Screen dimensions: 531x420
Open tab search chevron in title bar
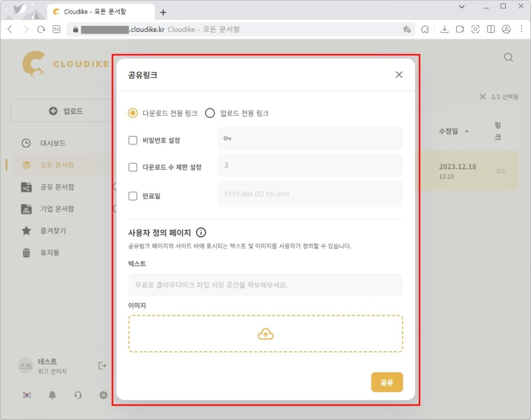pyautogui.click(x=462, y=7)
